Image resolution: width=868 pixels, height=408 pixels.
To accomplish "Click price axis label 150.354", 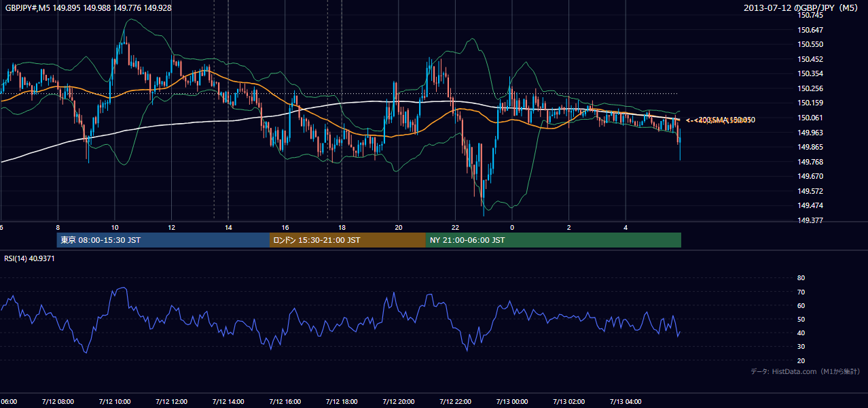I will coord(811,73).
